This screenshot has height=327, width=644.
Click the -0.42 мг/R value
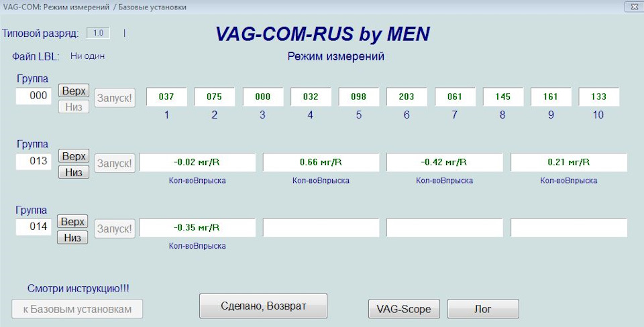click(444, 162)
